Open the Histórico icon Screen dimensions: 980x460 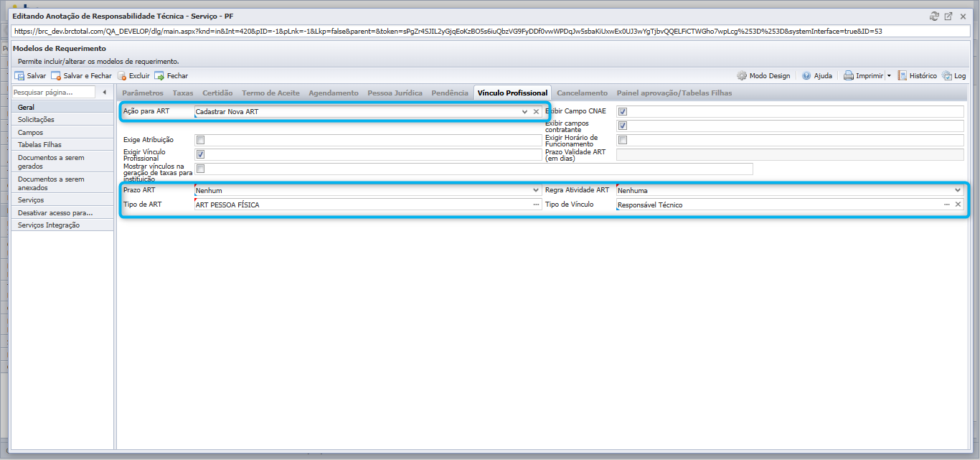coord(903,75)
